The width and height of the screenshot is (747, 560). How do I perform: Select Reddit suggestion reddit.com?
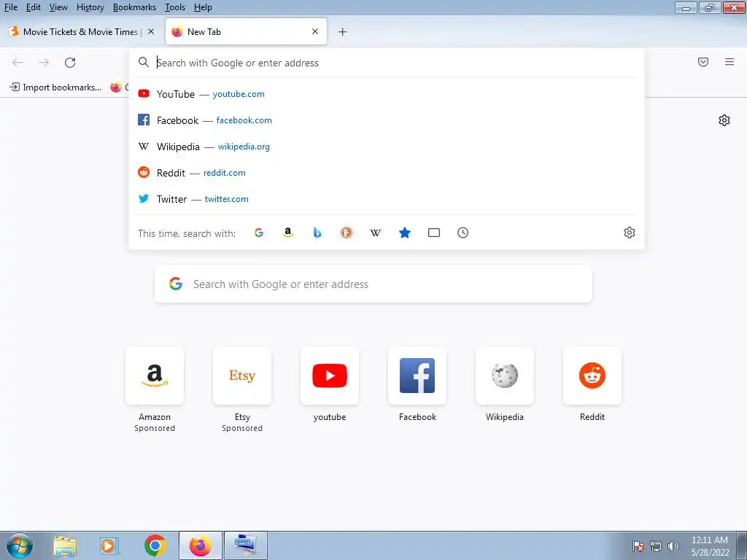click(387, 172)
